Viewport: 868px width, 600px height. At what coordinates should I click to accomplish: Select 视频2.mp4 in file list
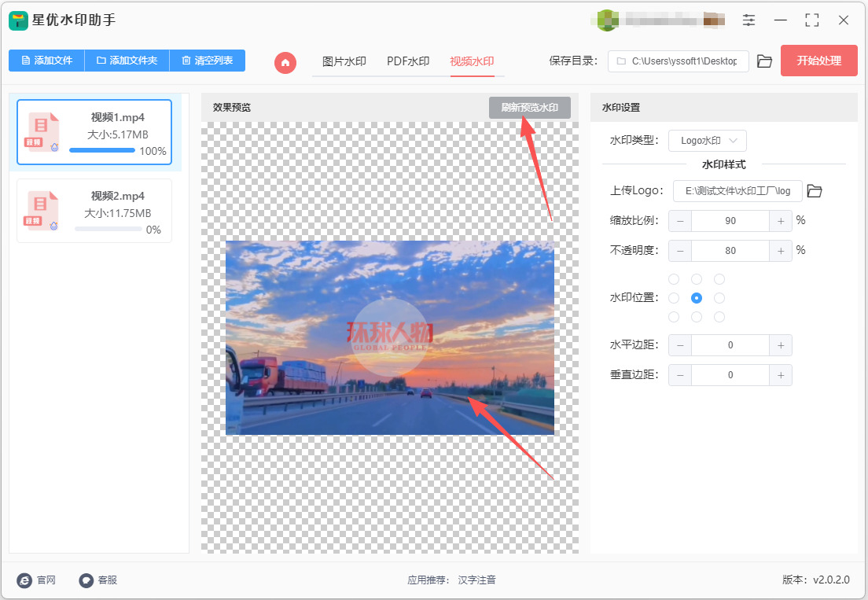click(94, 211)
